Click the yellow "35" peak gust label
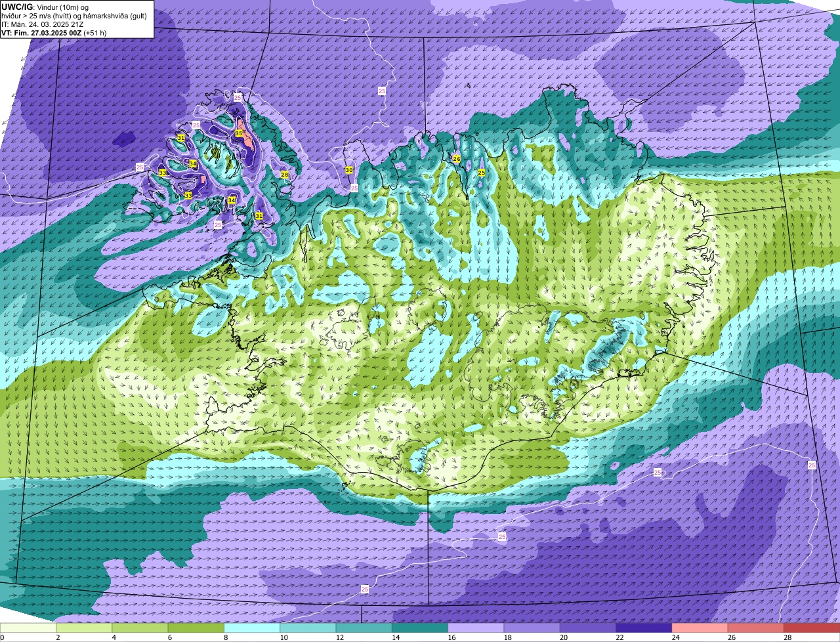840x642 pixels. (x=239, y=133)
